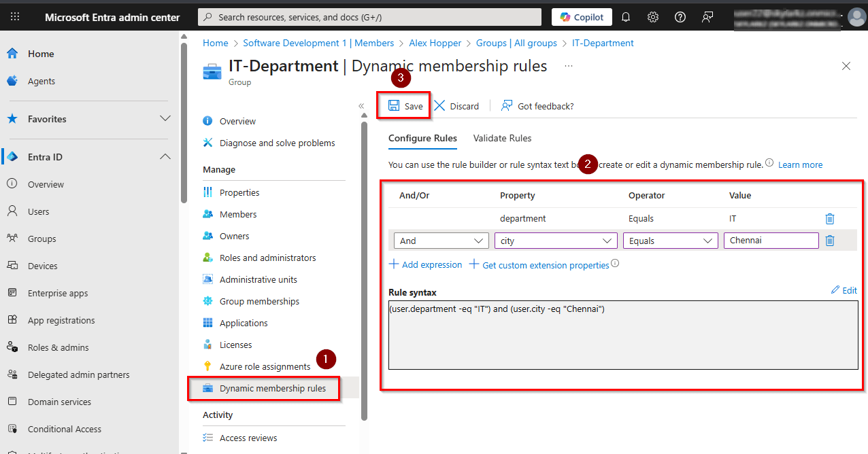Click the Chennai value input field

point(771,240)
